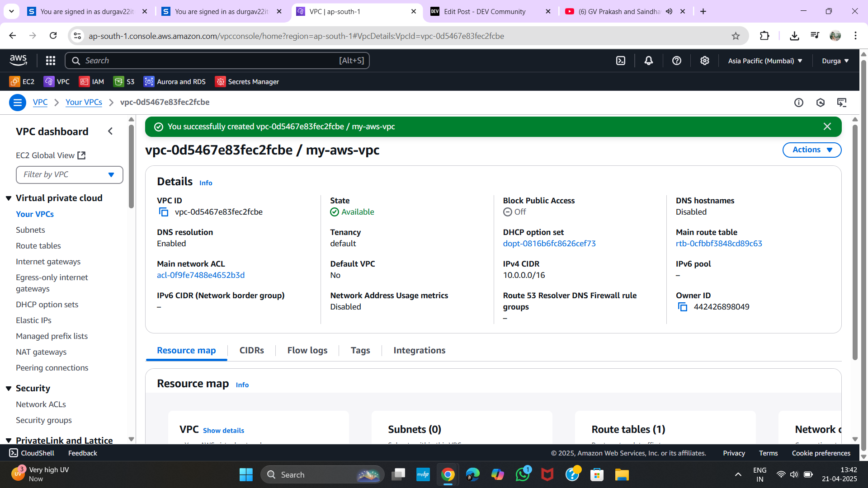Open Aurora and RDS shortcut
The image size is (868, 488).
tap(175, 81)
